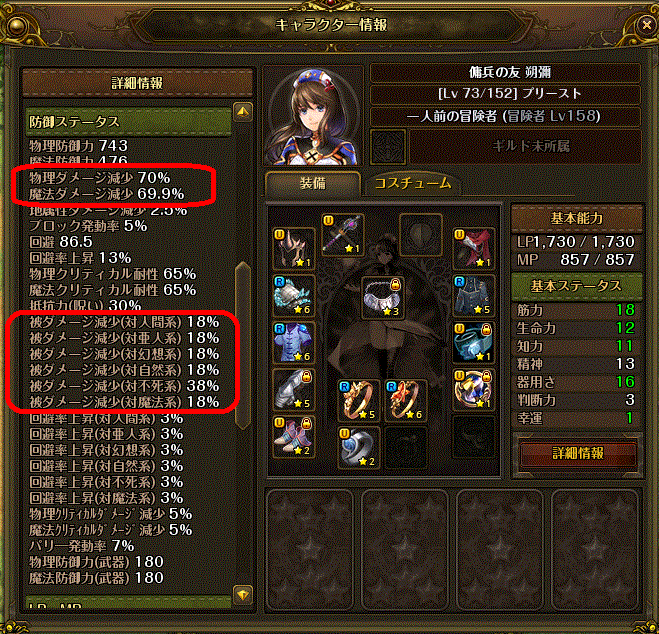Screen dimensions: 659x634
Task: Click the dark blue coat equipment slot
Action: tap(473, 296)
